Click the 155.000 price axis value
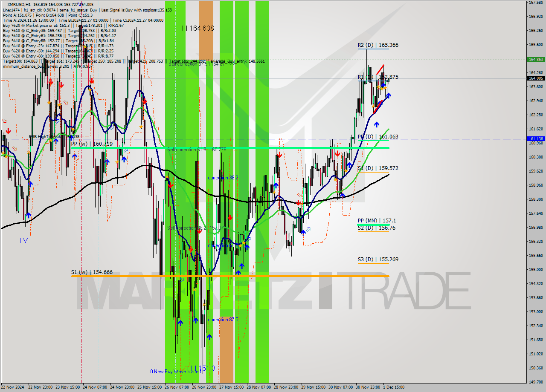Screen dimensions: 546x392 pos(535,269)
